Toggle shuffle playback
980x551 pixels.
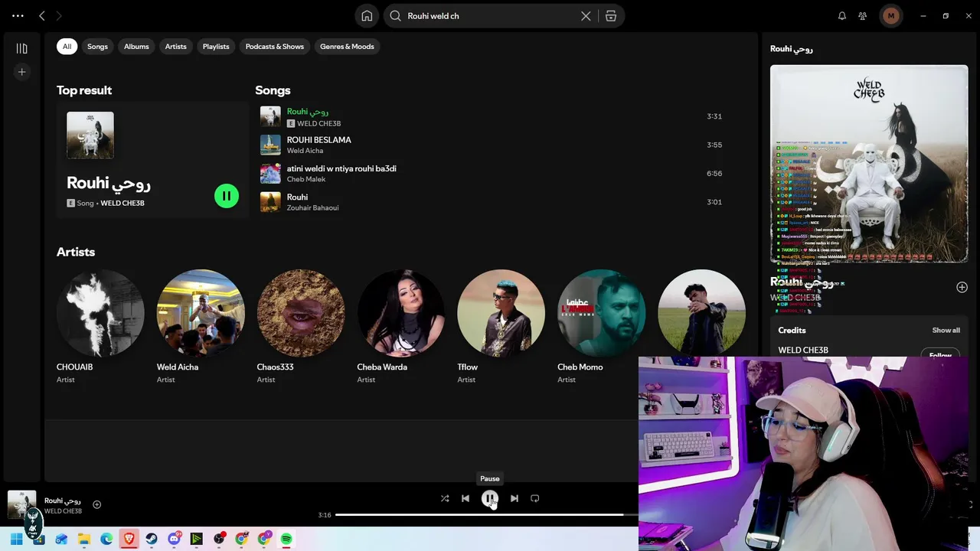coord(445,498)
